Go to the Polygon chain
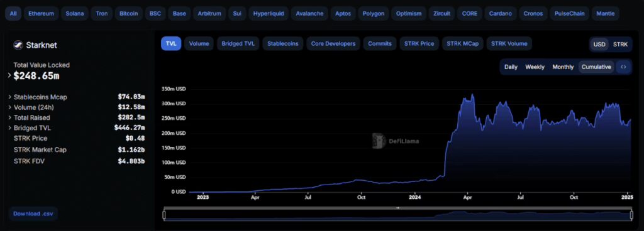This screenshot has height=231, width=644. (x=374, y=14)
